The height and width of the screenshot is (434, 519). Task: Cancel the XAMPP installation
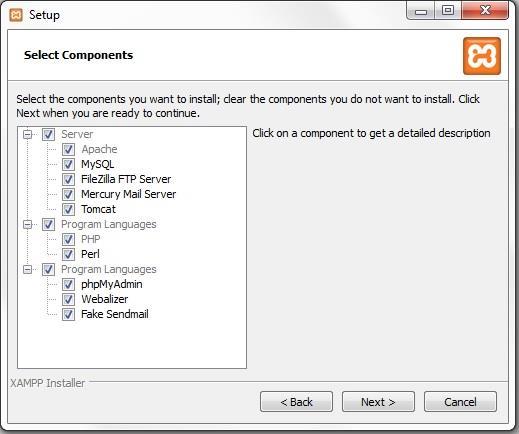click(x=460, y=402)
